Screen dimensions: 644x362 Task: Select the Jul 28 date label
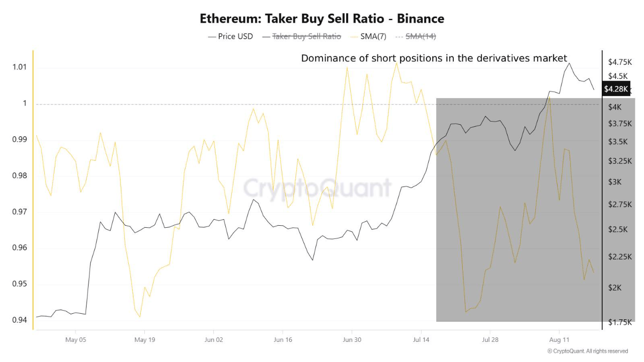coord(490,340)
